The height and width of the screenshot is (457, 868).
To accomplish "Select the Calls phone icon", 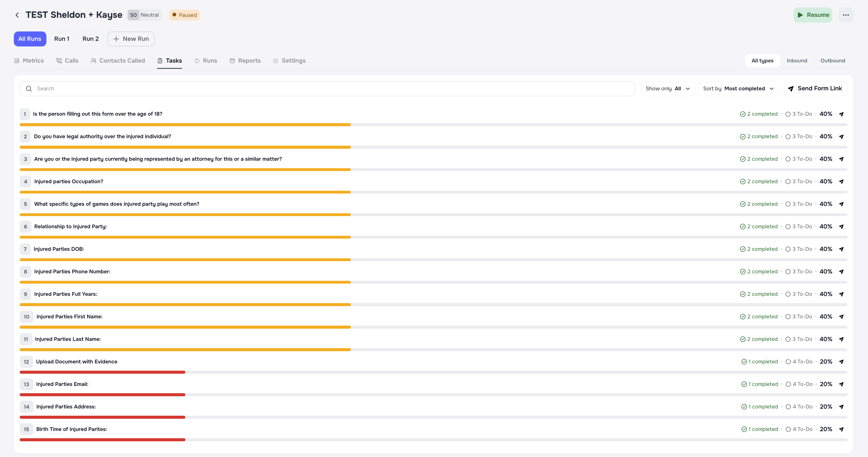I will pos(59,61).
